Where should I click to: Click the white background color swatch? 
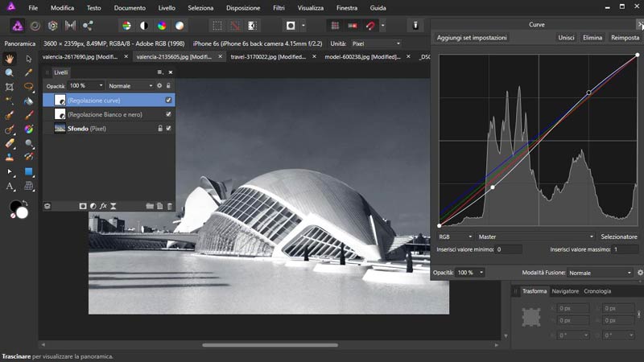tap(23, 212)
